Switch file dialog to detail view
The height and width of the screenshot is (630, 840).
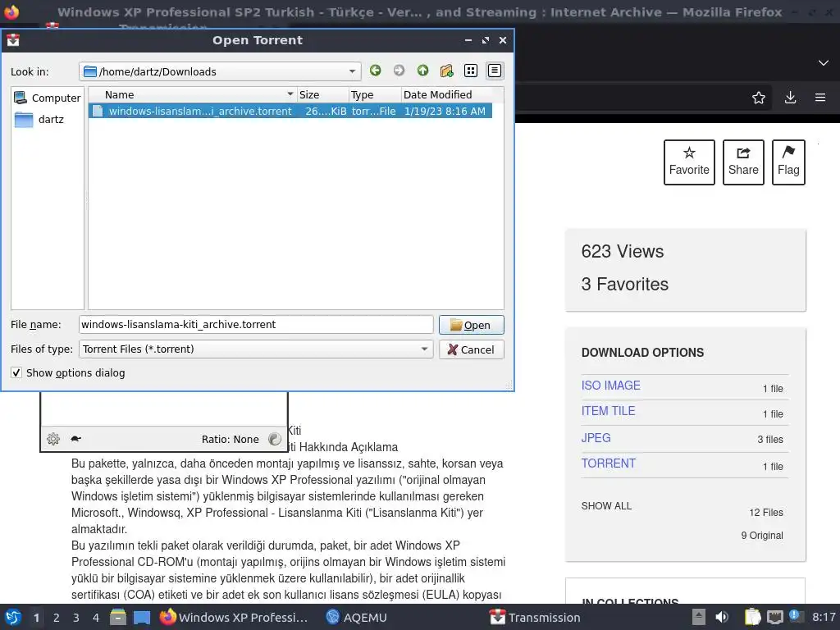[494, 71]
